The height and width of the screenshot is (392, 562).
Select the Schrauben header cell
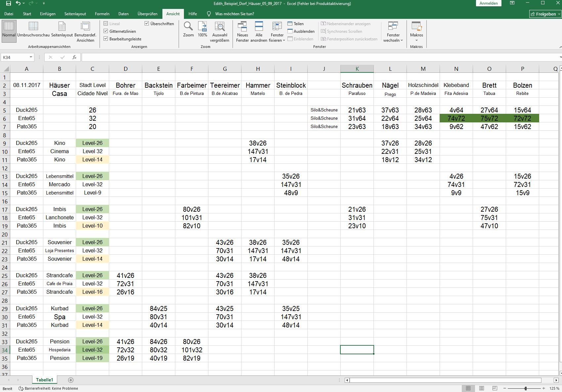357,85
